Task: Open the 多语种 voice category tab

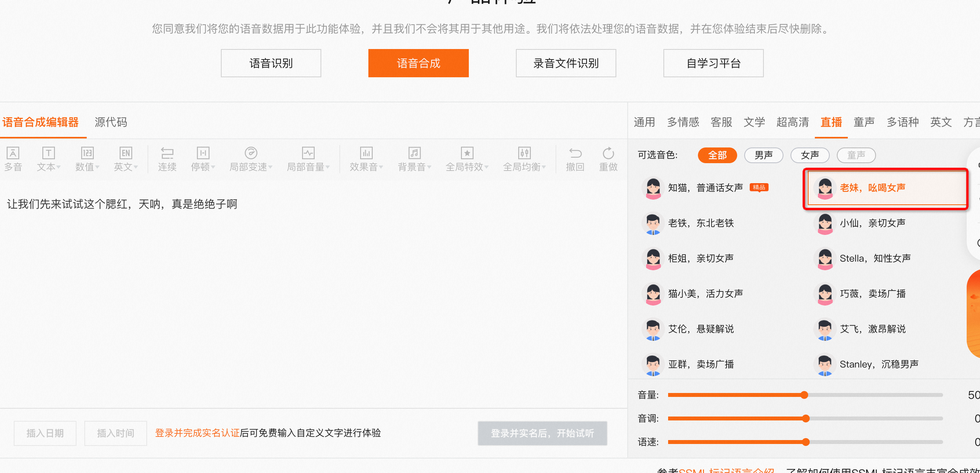Action: coord(903,122)
